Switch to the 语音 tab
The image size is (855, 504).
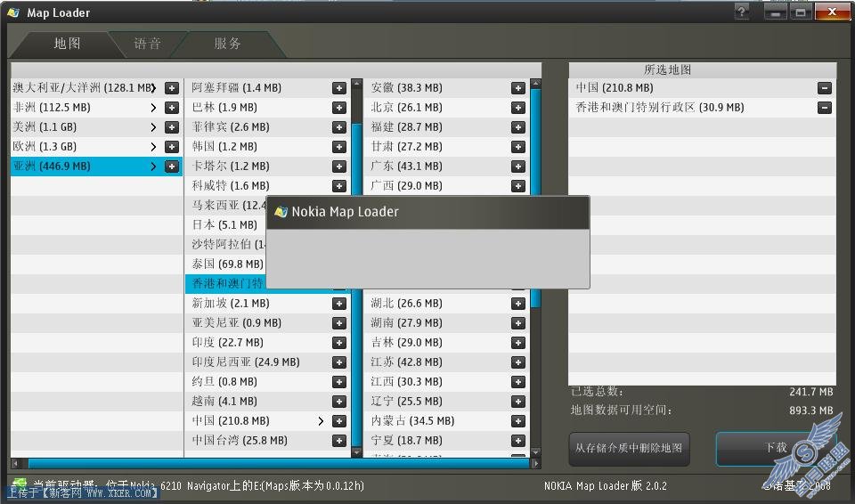click(147, 44)
